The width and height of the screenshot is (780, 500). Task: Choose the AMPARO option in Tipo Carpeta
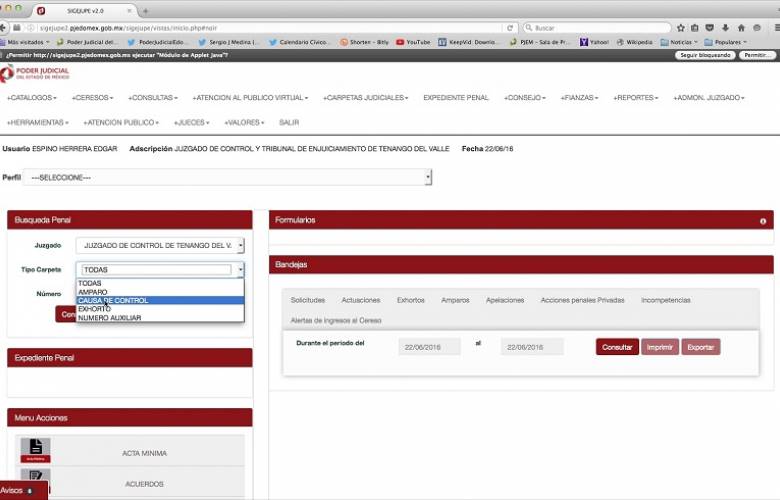coord(96,292)
